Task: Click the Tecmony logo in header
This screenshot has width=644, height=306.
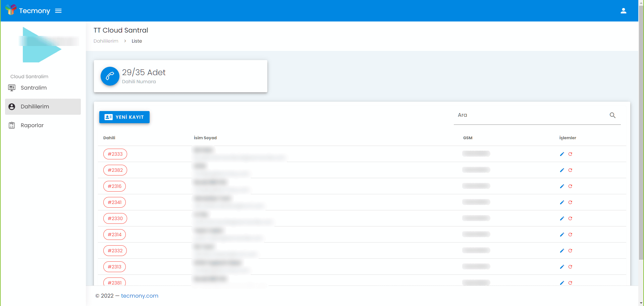Action: (28, 11)
